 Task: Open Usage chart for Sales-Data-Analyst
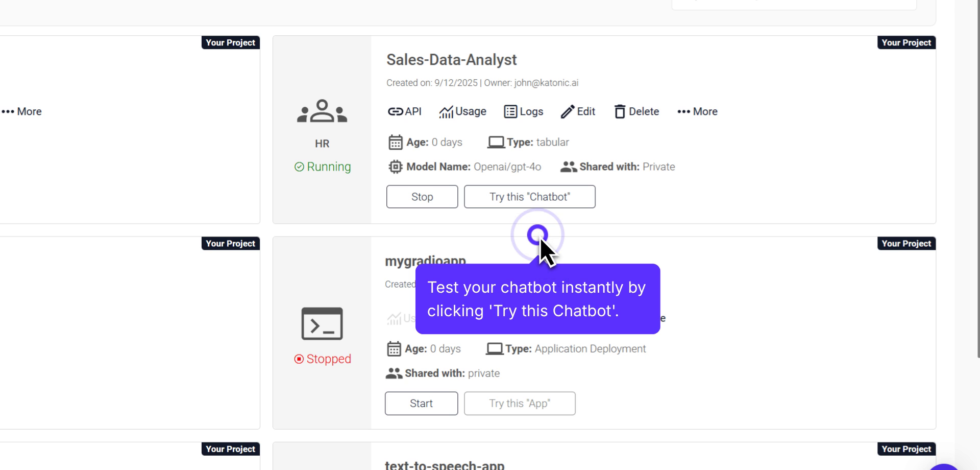click(462, 111)
